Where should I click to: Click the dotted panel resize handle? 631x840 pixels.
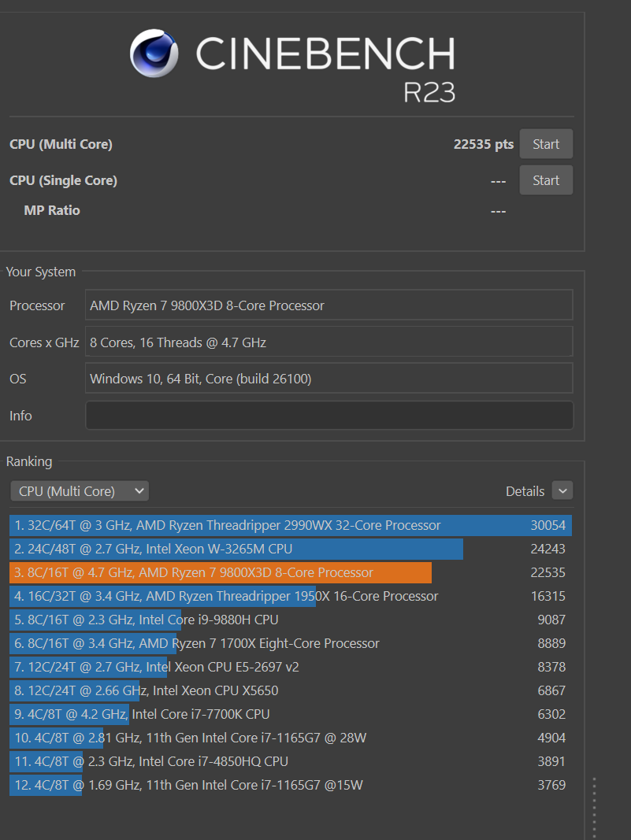(x=594, y=808)
